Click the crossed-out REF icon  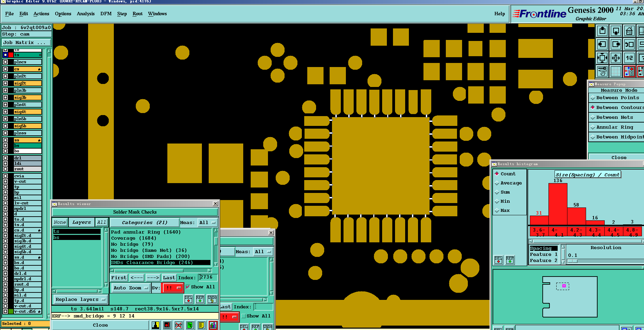(179, 325)
